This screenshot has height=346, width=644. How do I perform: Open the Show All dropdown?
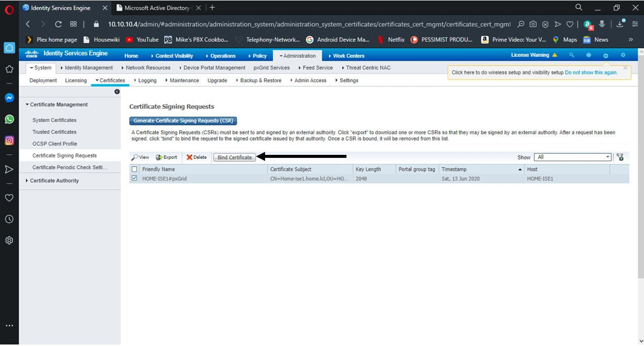point(572,157)
